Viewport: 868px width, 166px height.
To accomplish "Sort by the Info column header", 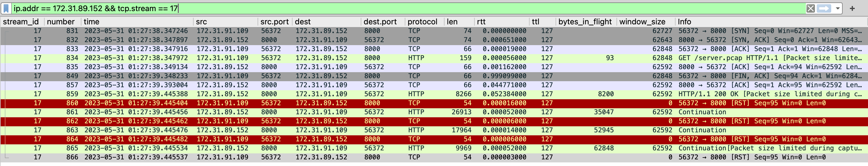I will (684, 22).
